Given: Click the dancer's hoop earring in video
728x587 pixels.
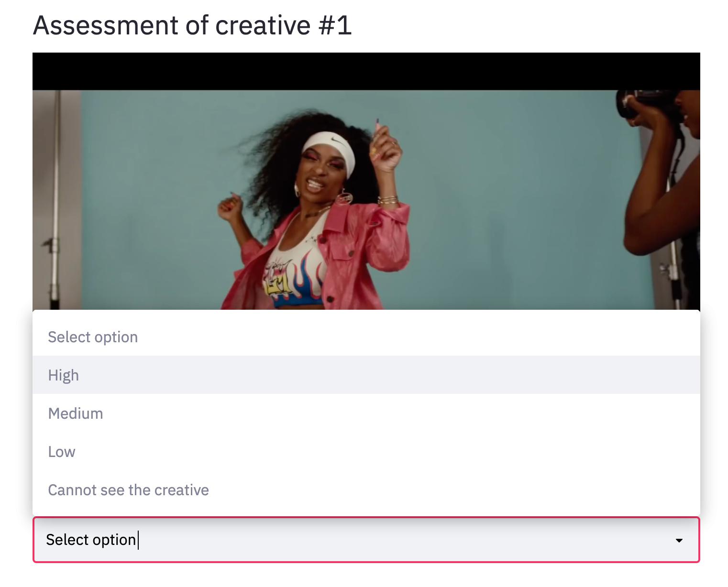Looking at the screenshot, I should [343, 197].
